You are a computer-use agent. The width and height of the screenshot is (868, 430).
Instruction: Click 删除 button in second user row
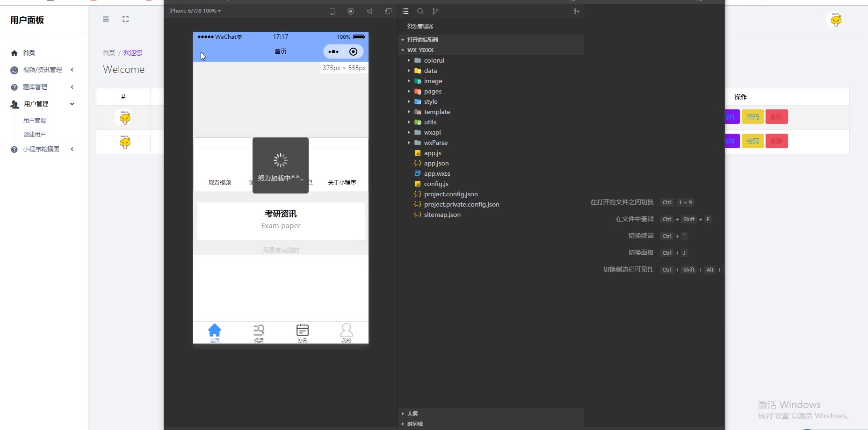click(777, 141)
